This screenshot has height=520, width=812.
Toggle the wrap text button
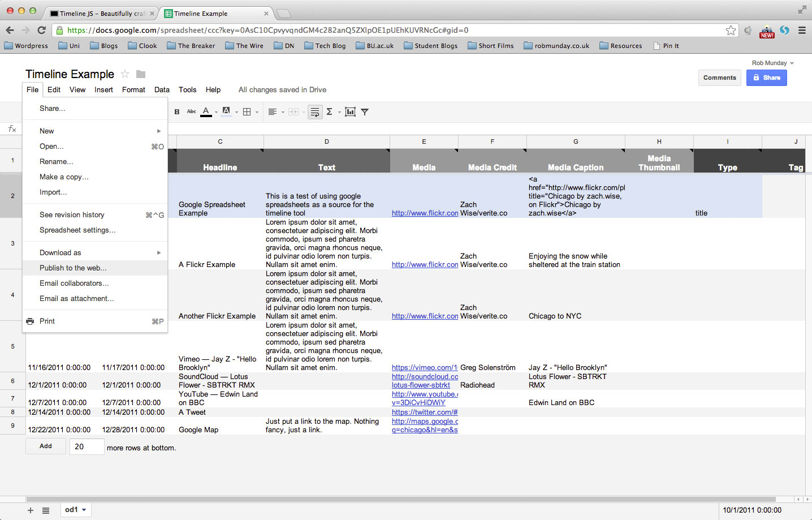coord(316,112)
